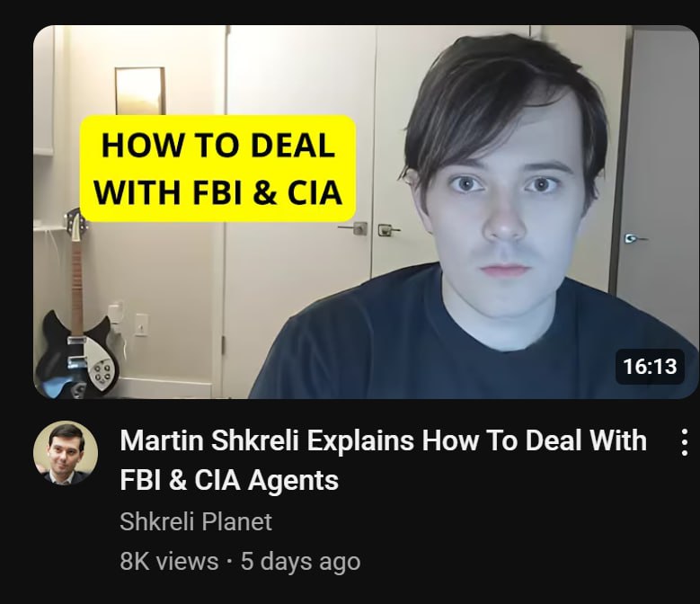The width and height of the screenshot is (700, 604).
Task: Click 'WITH FBI & CIA' line on yellow banner
Action: click(x=217, y=192)
